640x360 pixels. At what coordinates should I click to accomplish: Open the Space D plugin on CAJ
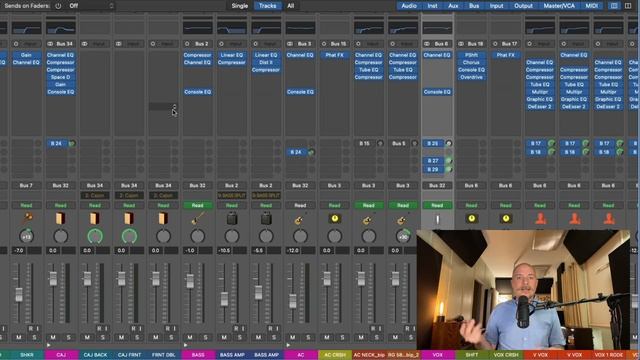60,77
